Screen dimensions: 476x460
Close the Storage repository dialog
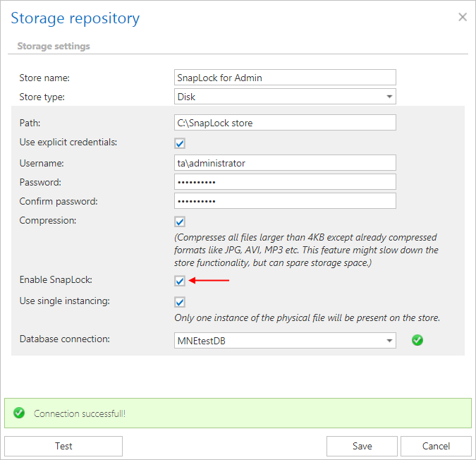463,17
